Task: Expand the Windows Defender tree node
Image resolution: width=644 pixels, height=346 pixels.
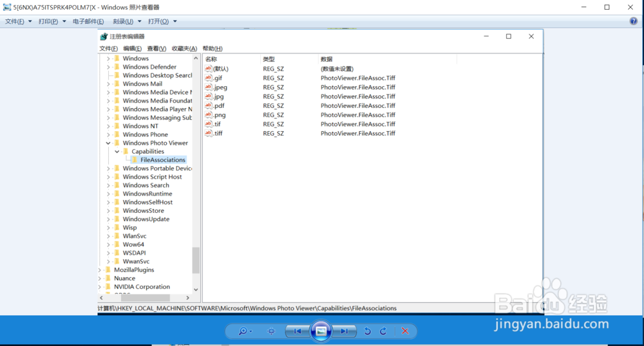Action: 108,67
